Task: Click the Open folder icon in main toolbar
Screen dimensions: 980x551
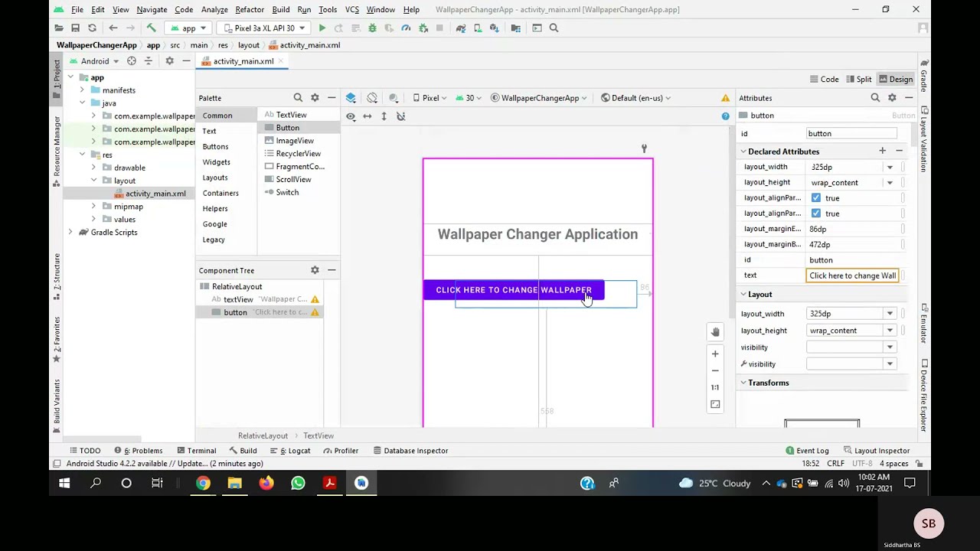Action: click(59, 28)
